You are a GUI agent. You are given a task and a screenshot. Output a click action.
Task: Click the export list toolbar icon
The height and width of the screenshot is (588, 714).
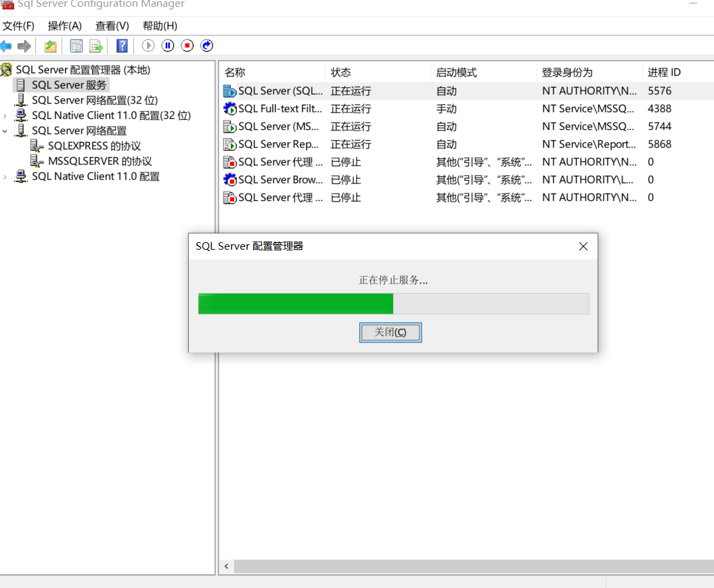tap(96, 46)
